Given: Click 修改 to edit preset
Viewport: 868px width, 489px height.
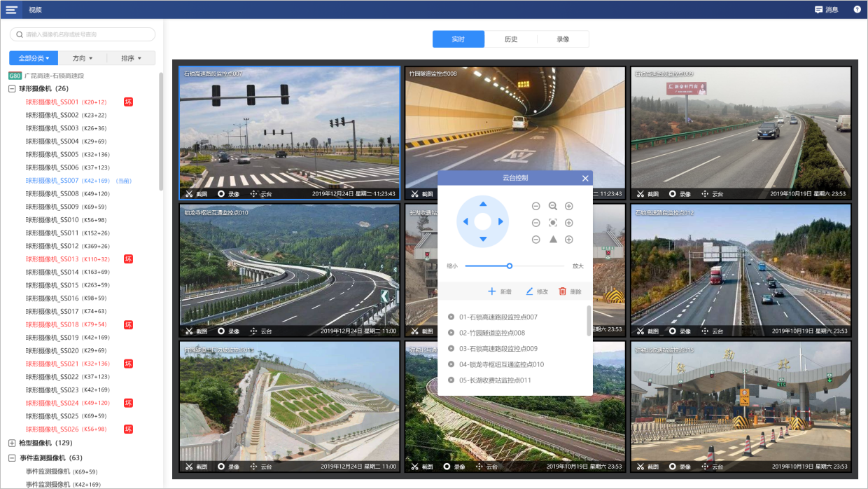Looking at the screenshot, I should [537, 291].
